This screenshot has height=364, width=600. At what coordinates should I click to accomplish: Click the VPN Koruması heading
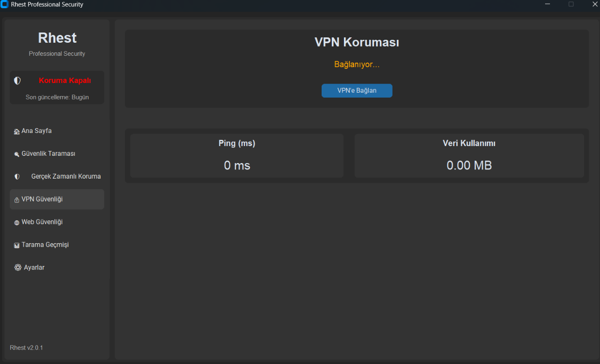tap(357, 42)
